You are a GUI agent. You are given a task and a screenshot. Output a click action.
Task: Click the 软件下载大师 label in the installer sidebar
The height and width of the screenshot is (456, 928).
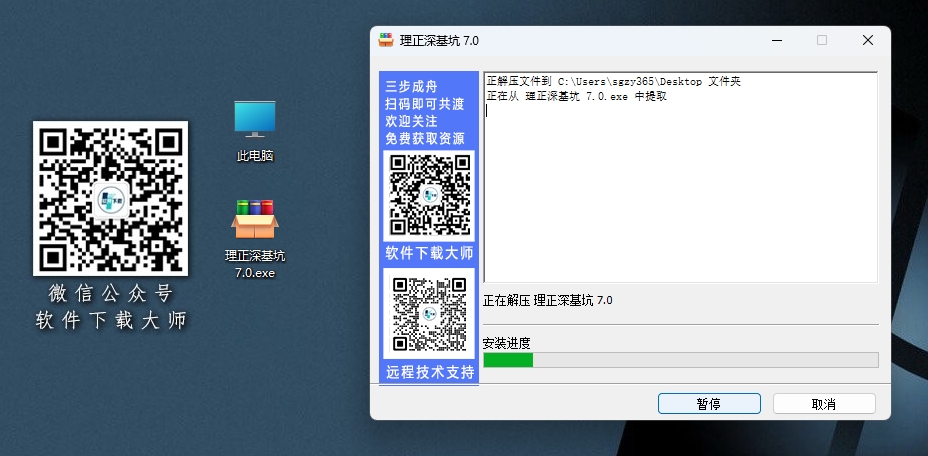point(429,253)
